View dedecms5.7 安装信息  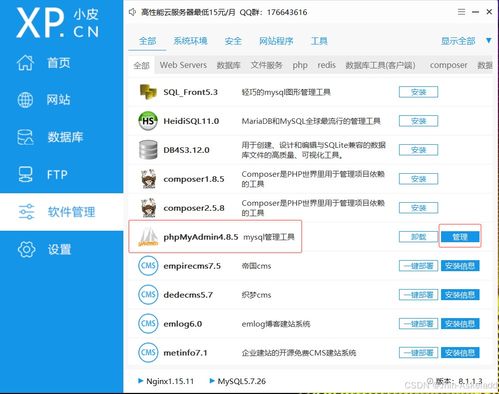[460, 295]
